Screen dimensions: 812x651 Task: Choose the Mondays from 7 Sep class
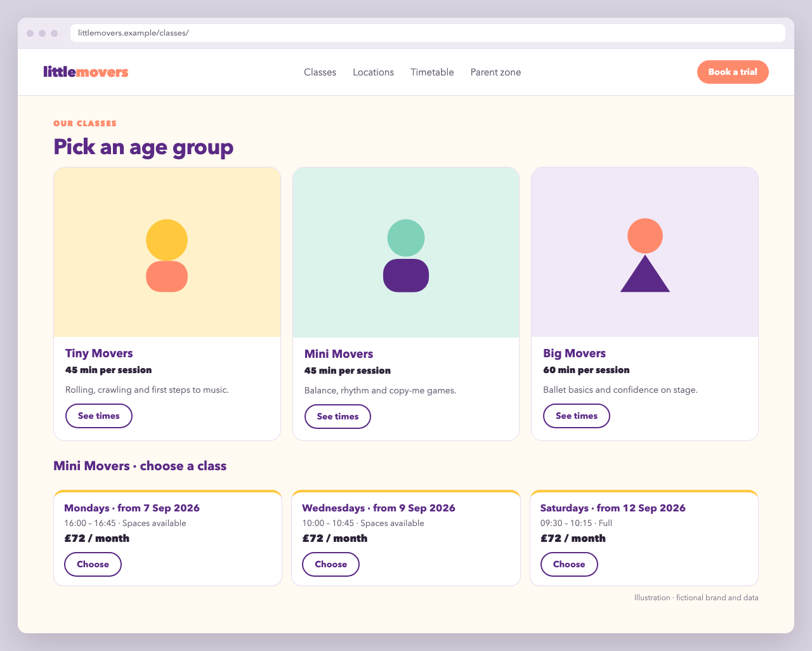[x=93, y=565]
